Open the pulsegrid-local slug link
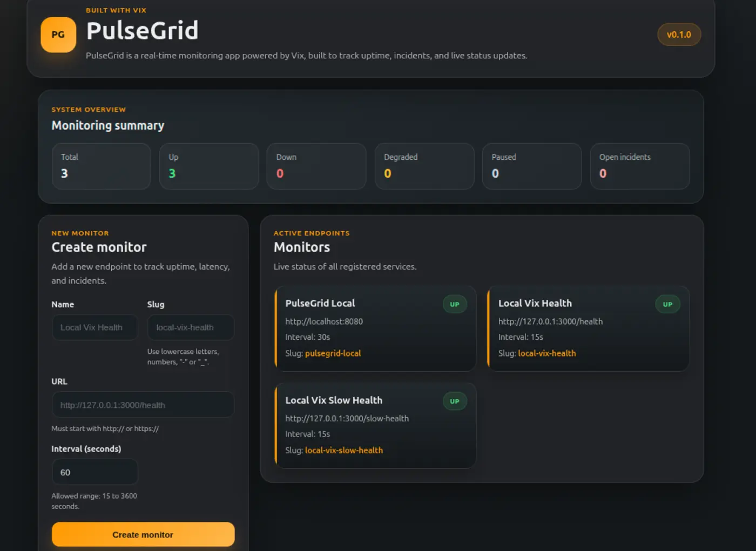The height and width of the screenshot is (551, 756). (x=333, y=353)
